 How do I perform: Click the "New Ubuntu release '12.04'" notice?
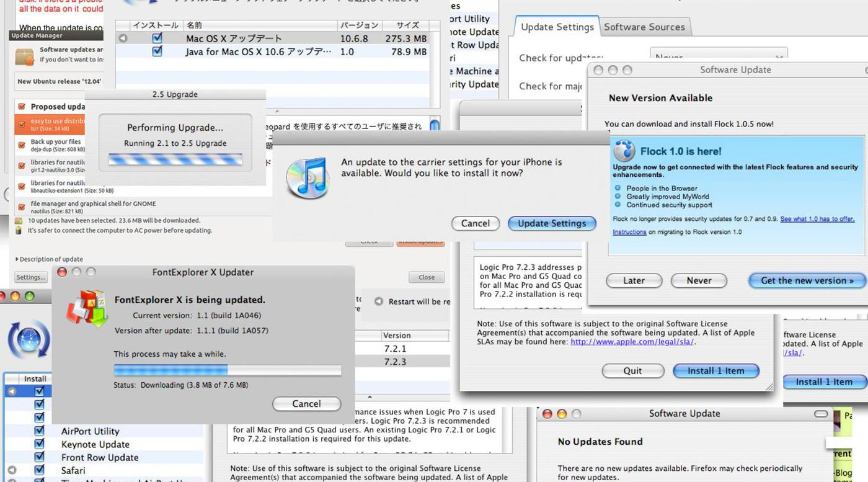click(x=59, y=81)
